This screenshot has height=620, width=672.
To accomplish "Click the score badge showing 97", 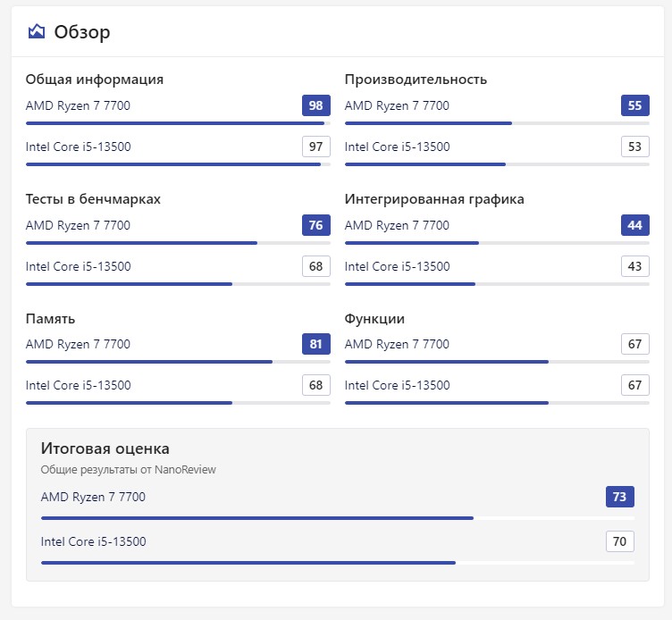I will 315,147.
